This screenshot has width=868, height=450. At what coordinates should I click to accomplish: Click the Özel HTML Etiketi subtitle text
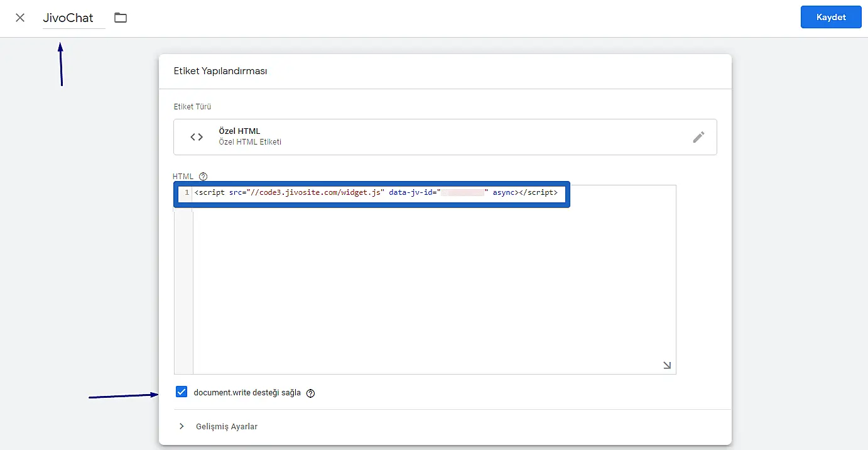(x=249, y=142)
